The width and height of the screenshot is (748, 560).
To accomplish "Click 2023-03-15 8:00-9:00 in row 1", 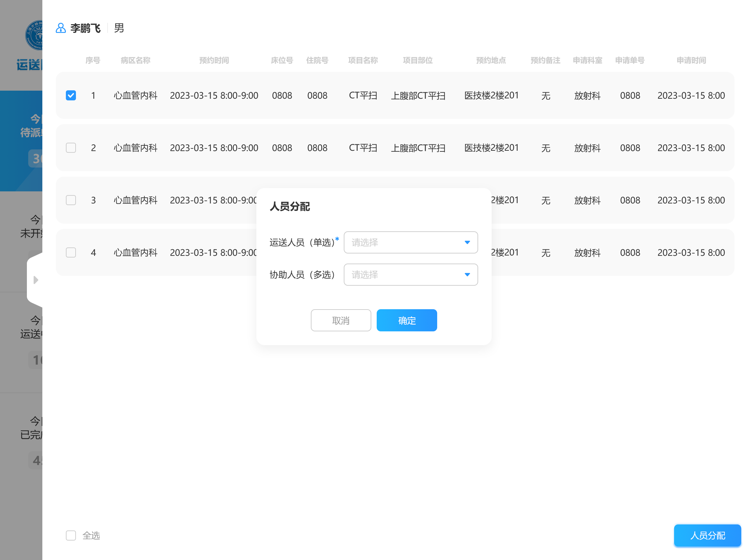I will (x=214, y=96).
